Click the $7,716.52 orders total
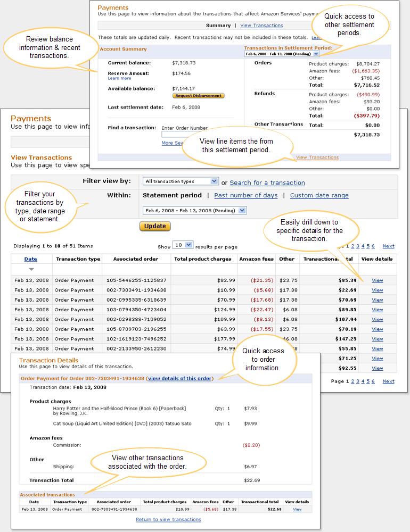The height and width of the screenshot is (532, 410). pyautogui.click(x=367, y=85)
